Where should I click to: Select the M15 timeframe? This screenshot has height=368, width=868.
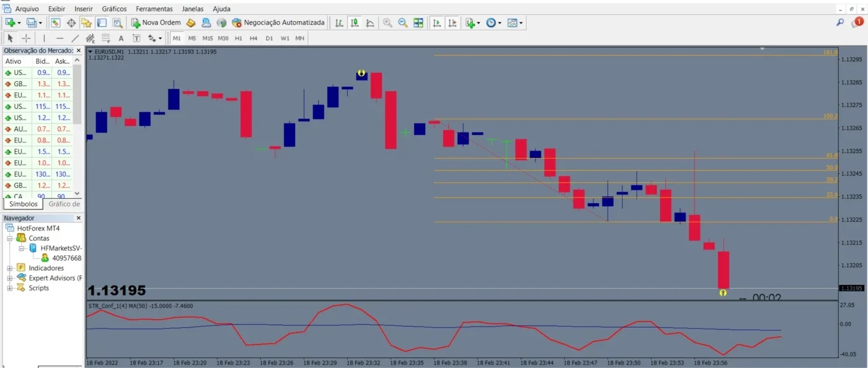208,38
